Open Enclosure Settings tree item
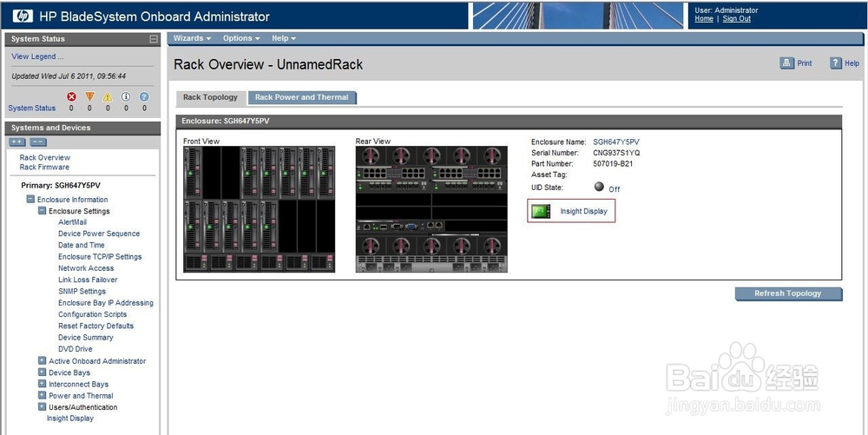Image resolution: width=868 pixels, height=435 pixels. tap(79, 211)
